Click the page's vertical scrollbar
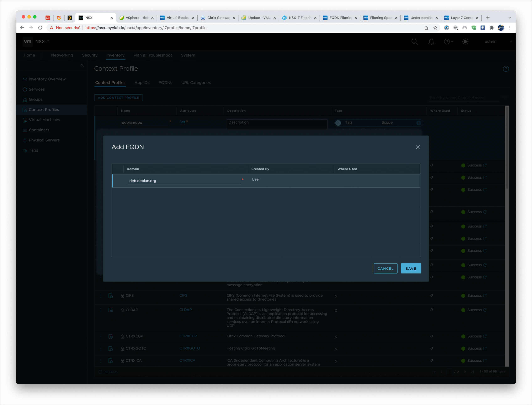 click(507, 147)
